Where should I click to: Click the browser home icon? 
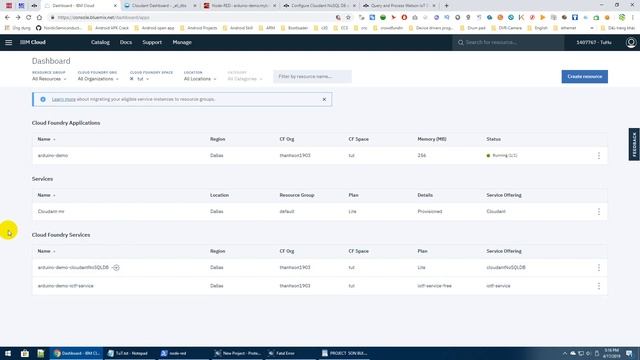coord(39,17)
